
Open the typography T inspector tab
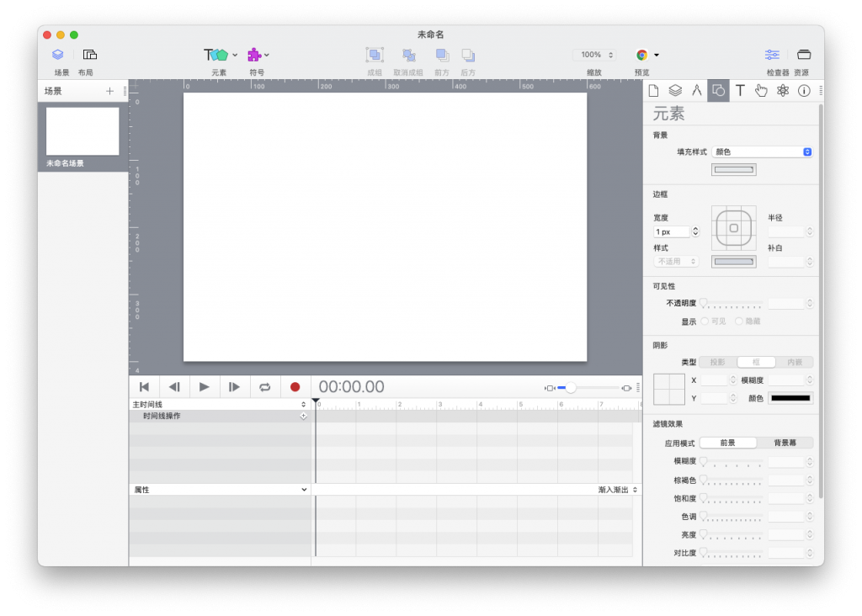point(740,91)
